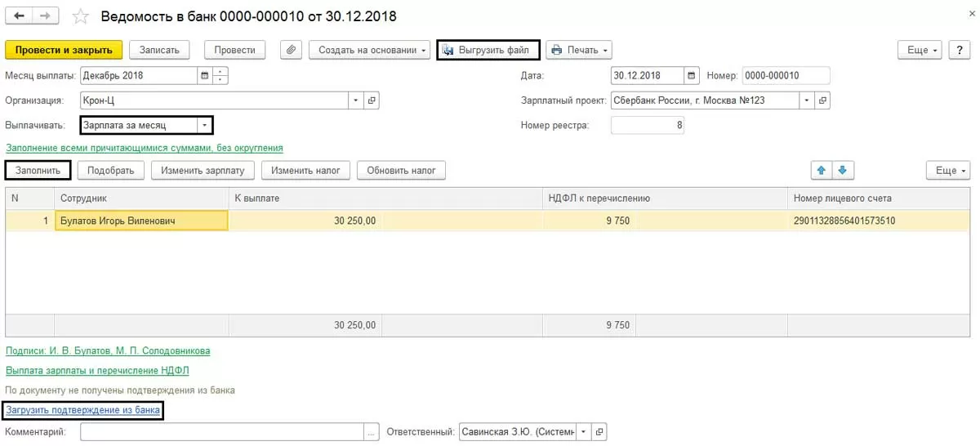Screen dimensions: 980x446
Task: Click the Номер реестра field
Action: click(x=648, y=125)
